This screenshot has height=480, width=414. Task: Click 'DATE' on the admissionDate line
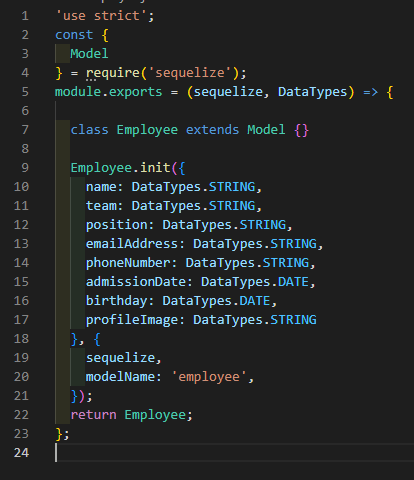[293, 282]
